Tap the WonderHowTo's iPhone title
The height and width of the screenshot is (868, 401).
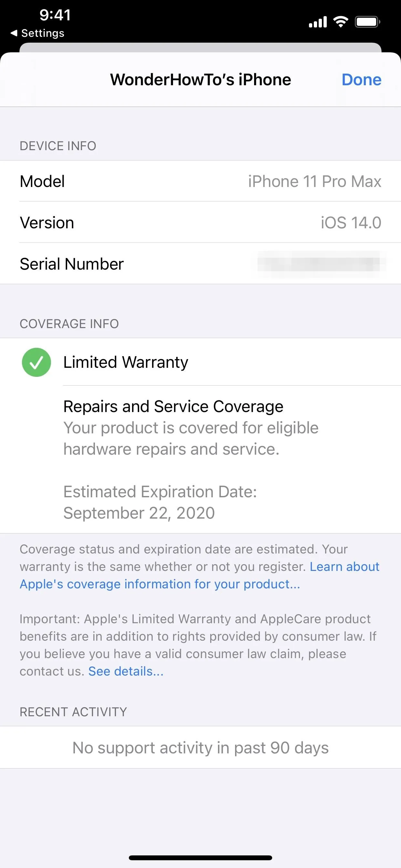pyautogui.click(x=200, y=80)
